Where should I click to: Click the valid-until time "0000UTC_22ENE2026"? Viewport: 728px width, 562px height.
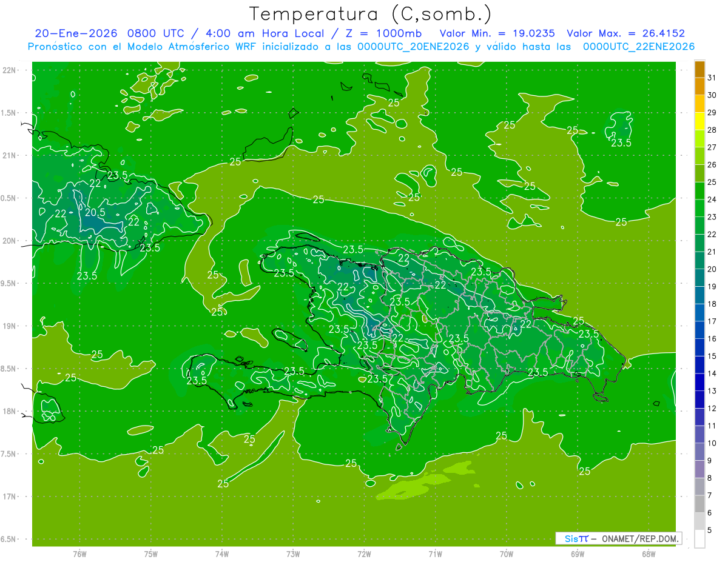point(639,47)
